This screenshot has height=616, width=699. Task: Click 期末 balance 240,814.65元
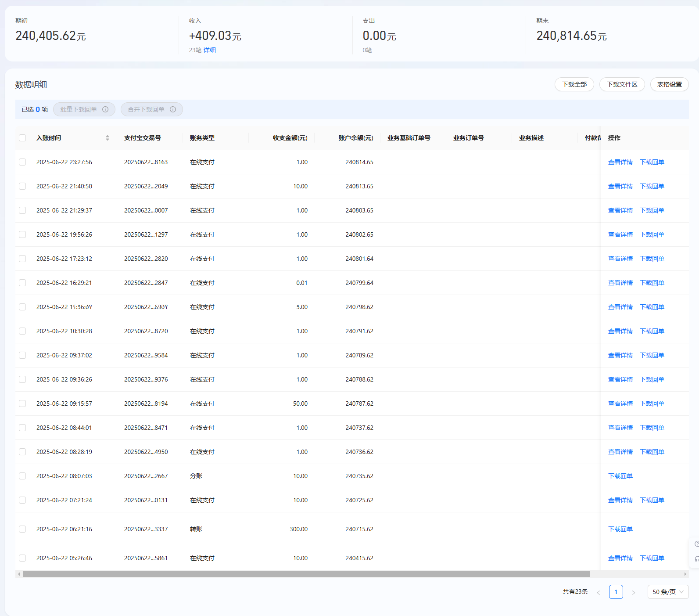(x=571, y=36)
